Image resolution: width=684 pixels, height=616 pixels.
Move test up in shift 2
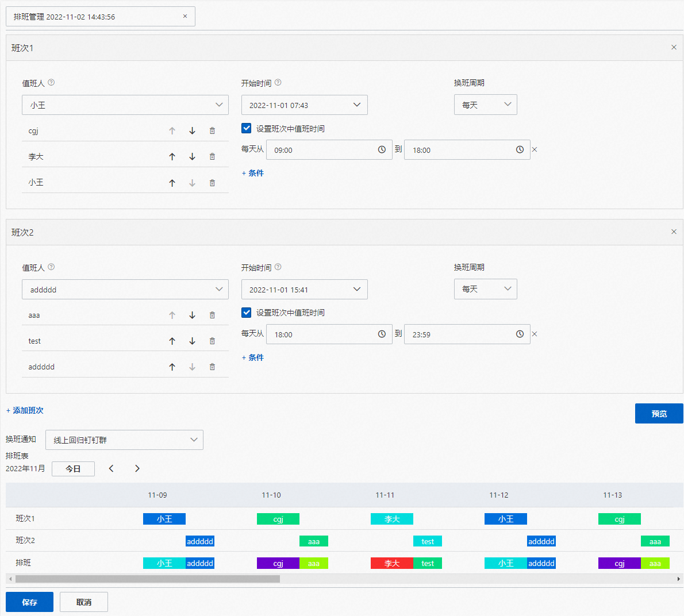(x=172, y=341)
